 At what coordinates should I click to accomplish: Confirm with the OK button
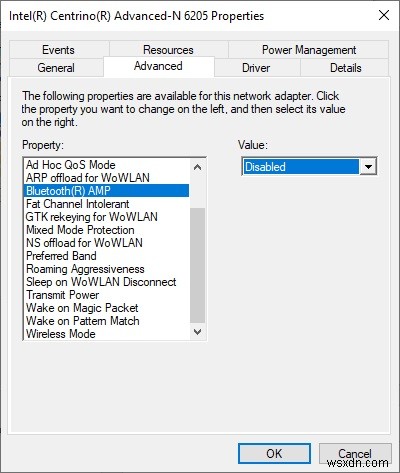point(274,453)
